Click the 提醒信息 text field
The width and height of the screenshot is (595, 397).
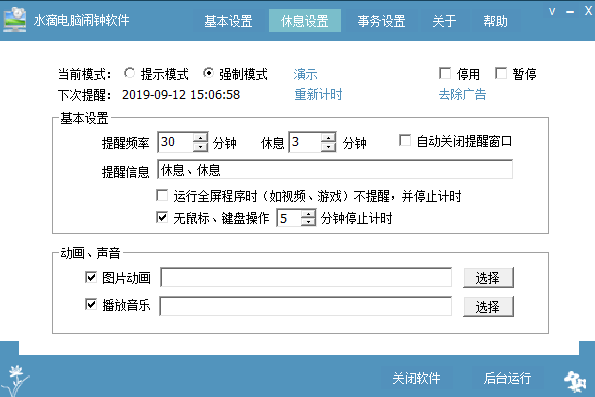coord(335,170)
